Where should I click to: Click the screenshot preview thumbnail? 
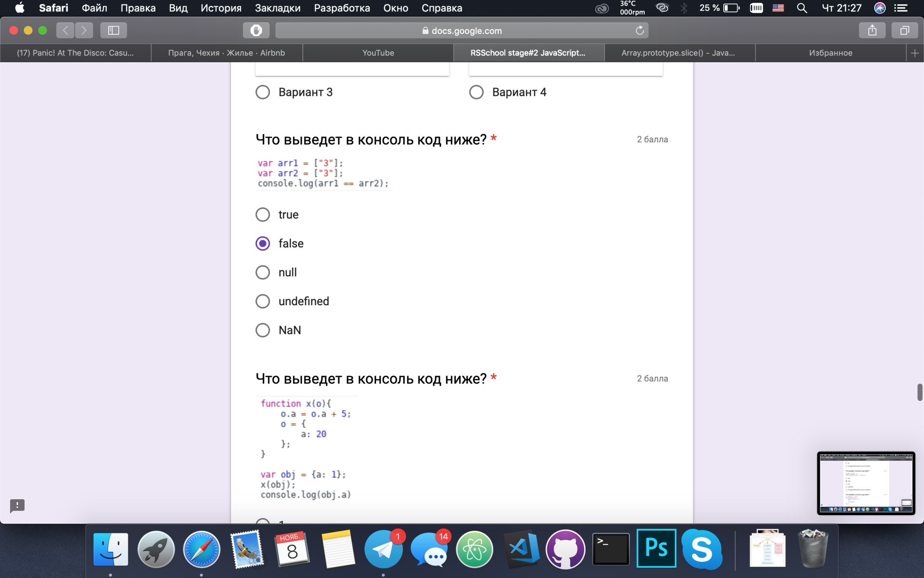tap(866, 483)
